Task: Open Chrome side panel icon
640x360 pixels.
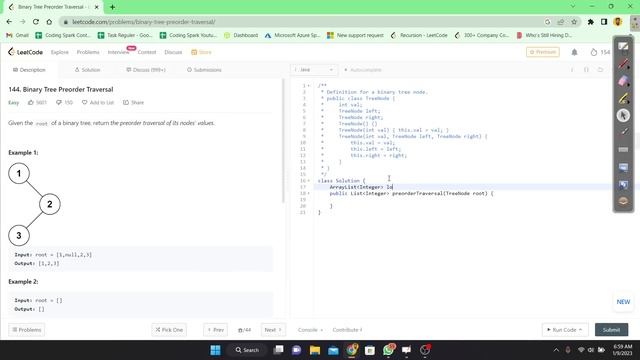Action: coord(604,22)
